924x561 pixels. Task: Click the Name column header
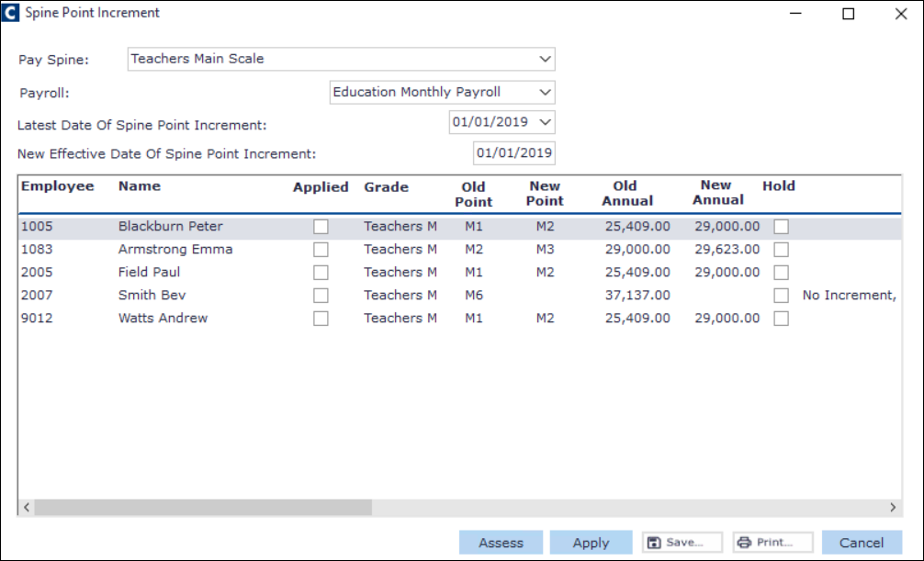(x=140, y=186)
